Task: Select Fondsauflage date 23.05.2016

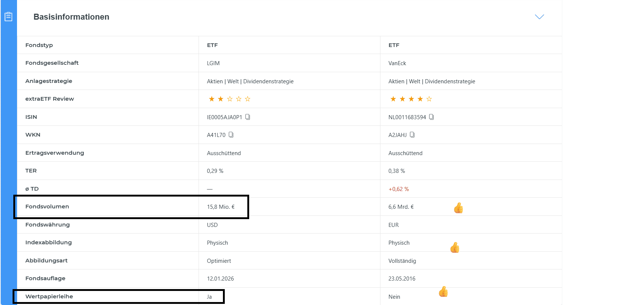Action: (x=402, y=279)
